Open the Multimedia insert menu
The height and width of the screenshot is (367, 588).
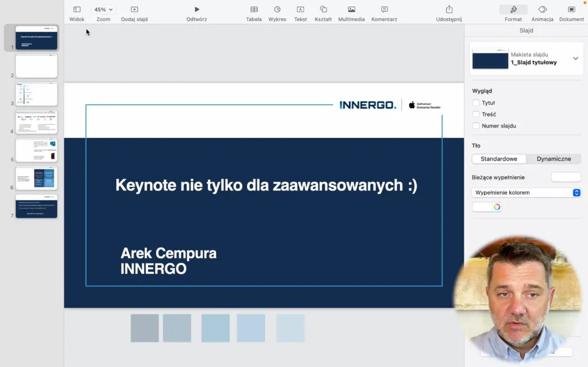point(351,9)
